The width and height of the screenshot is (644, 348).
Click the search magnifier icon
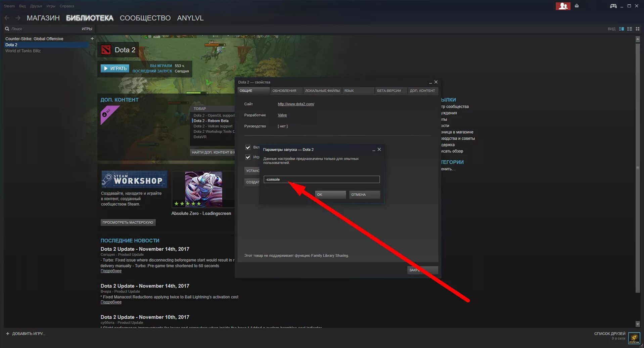click(x=7, y=29)
